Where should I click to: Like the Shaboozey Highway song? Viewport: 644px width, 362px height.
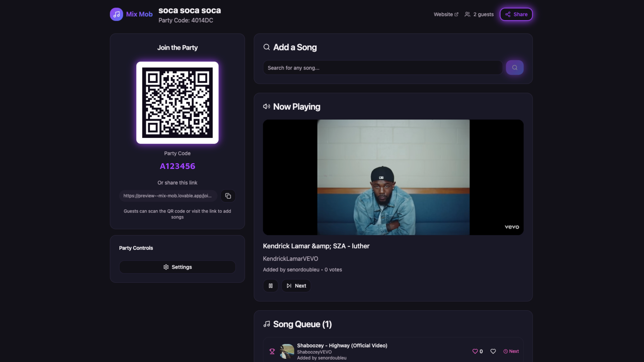click(493, 351)
